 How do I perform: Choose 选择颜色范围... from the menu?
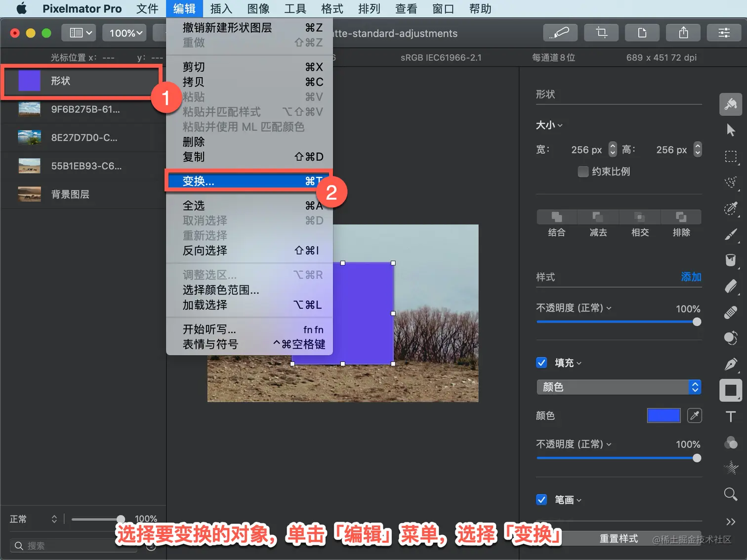249,290
